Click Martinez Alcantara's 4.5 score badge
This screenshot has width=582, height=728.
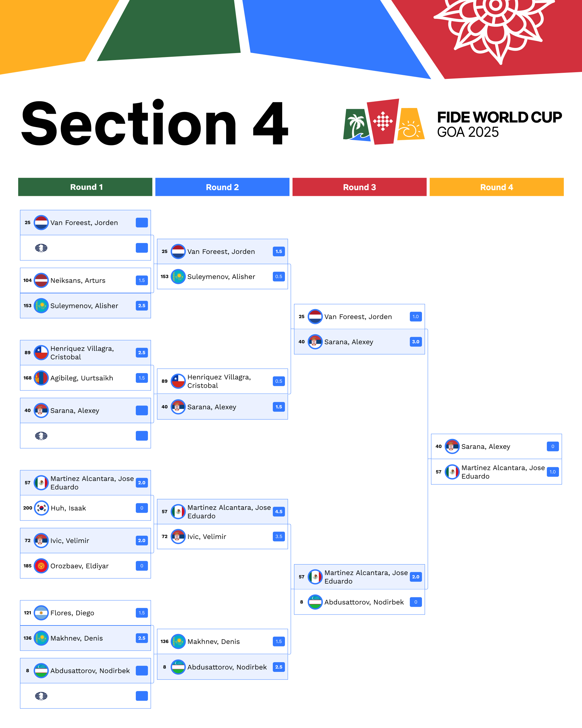point(279,511)
